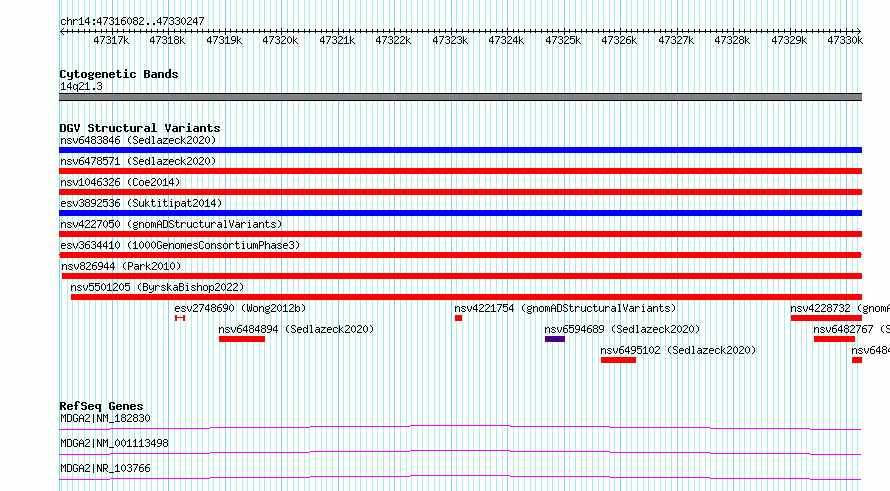Open variant nsv6478571 (Sedlazeck2020) label
The height and width of the screenshot is (491, 890).
[x=138, y=161]
